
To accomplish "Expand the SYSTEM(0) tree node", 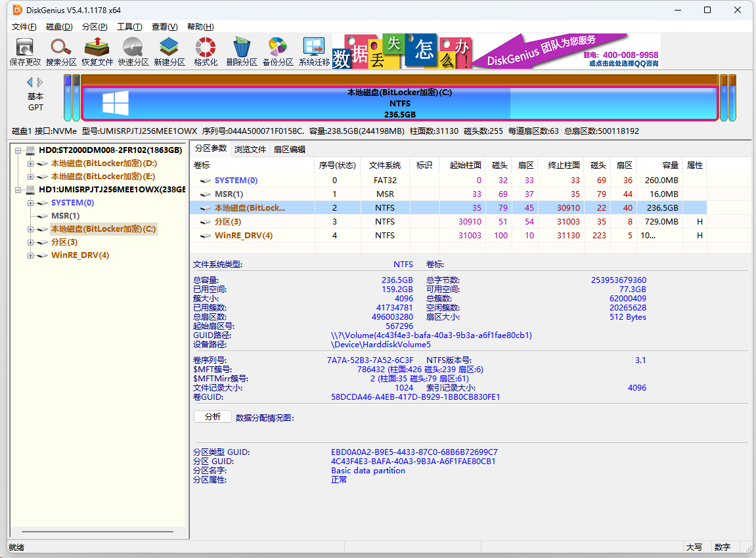I will pos(30,203).
